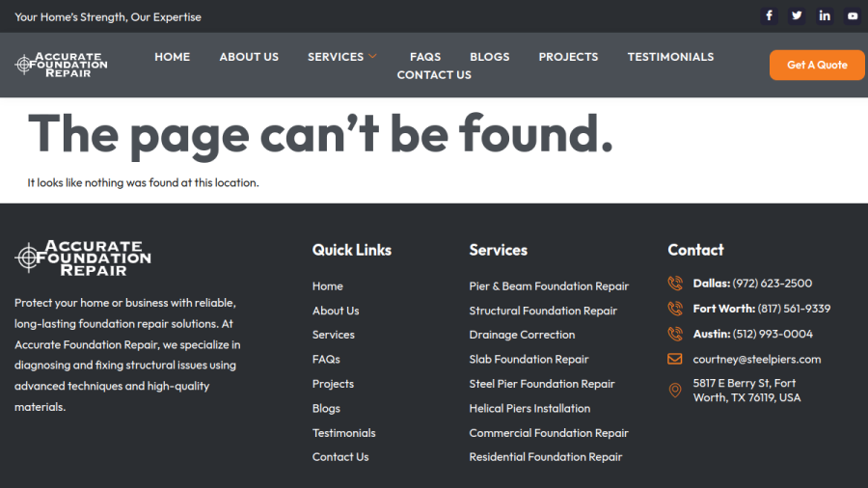This screenshot has height=488, width=868.
Task: Open Drainage Correction service link
Action: pyautogui.click(x=522, y=335)
